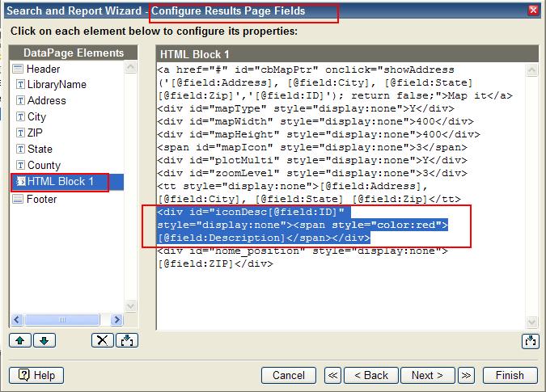Image resolution: width=546 pixels, height=392 pixels.
Task: Click the [@field:Description] line in editor
Action: (264, 238)
